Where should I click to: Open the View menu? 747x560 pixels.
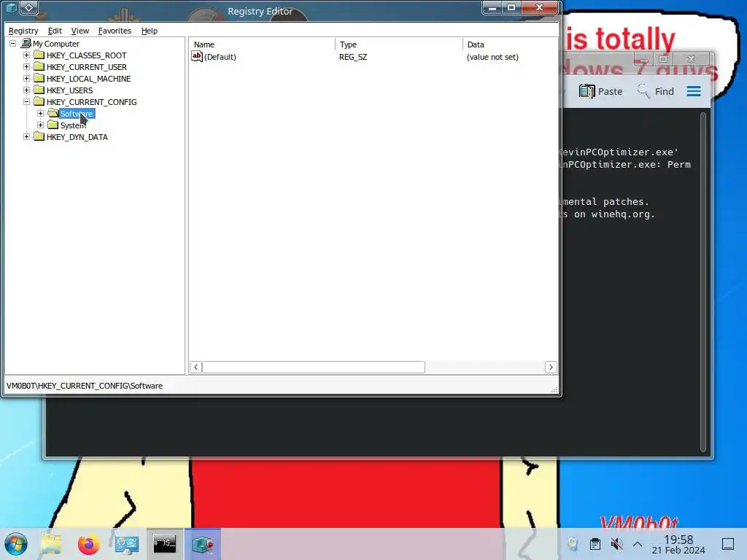pyautogui.click(x=80, y=31)
